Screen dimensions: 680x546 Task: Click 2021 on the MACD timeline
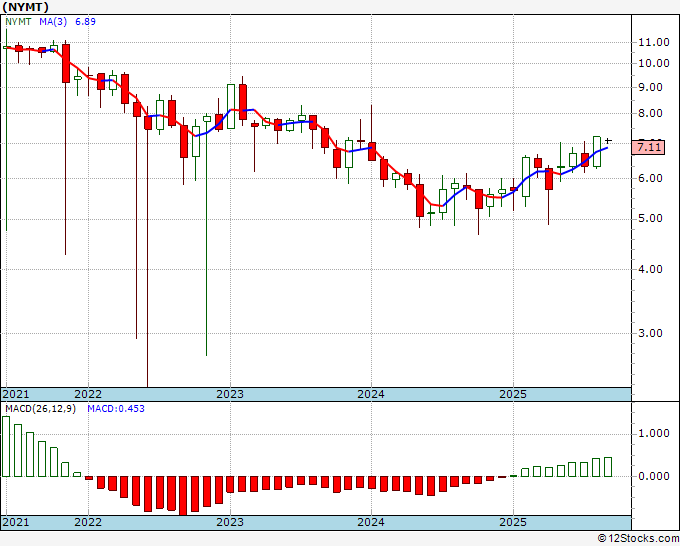16,522
